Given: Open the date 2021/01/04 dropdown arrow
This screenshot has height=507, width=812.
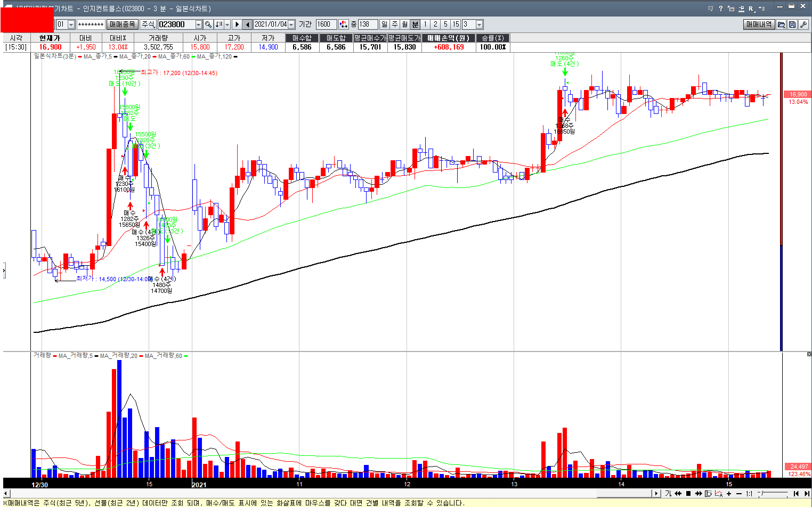Looking at the screenshot, I should (291, 24).
